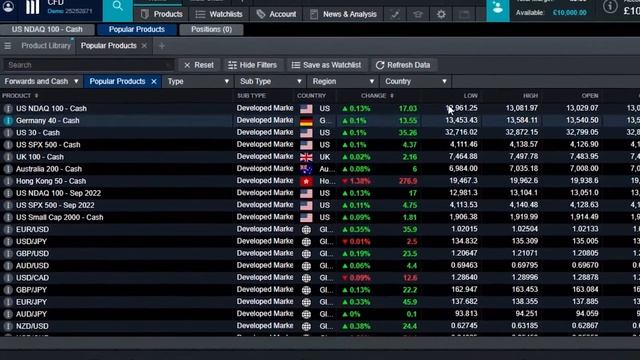Add a new tab with plus icon
This screenshot has height=360, width=640.
[162, 46]
